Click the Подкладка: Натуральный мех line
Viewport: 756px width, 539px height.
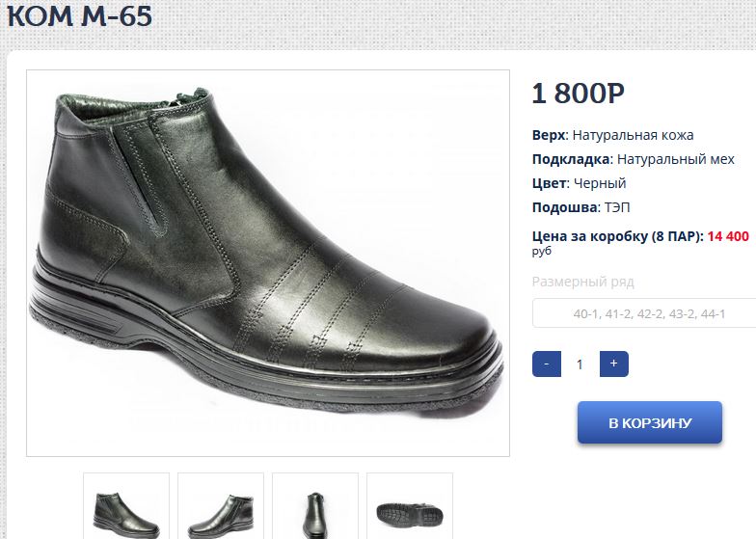633,159
